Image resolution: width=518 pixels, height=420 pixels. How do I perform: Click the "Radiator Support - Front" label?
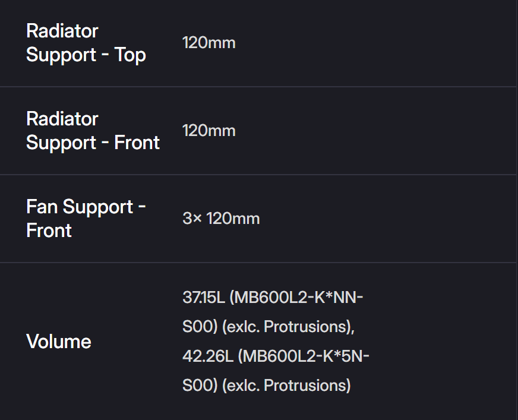point(93,131)
